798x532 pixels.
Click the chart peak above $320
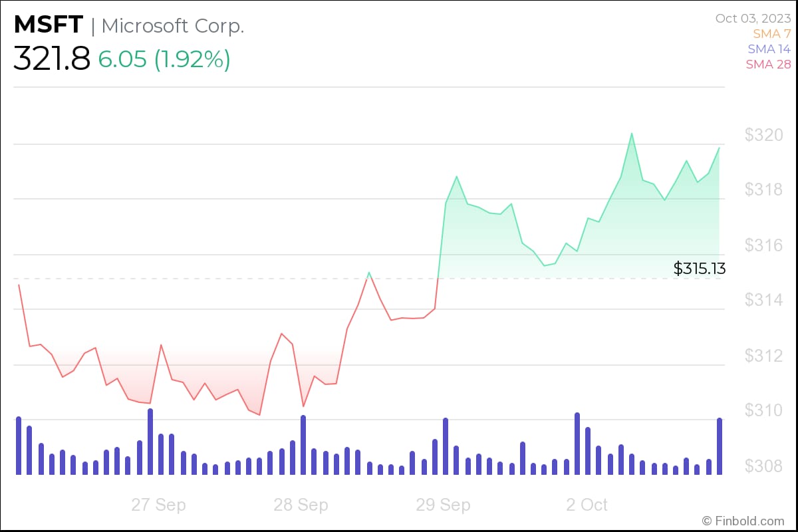click(x=632, y=134)
